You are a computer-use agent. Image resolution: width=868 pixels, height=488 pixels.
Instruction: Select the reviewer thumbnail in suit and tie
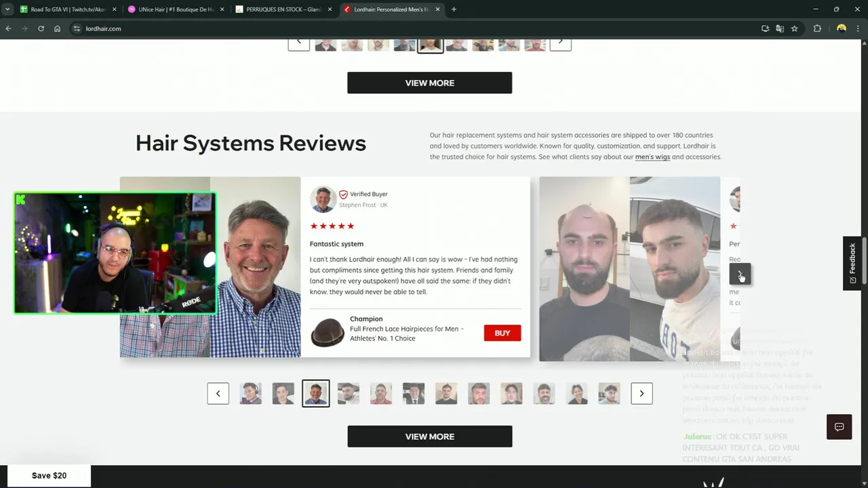414,393
